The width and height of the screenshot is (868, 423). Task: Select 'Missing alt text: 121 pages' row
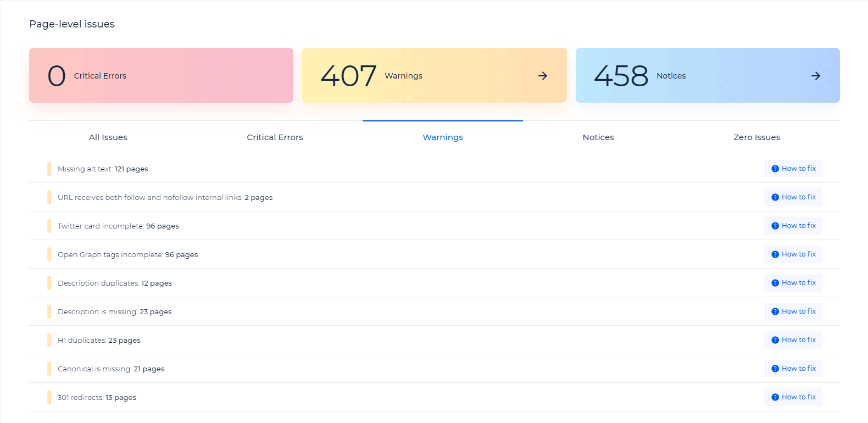point(434,169)
